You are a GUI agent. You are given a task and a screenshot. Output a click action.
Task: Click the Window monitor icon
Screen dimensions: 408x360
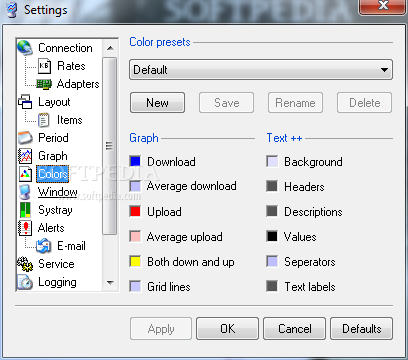tap(25, 192)
